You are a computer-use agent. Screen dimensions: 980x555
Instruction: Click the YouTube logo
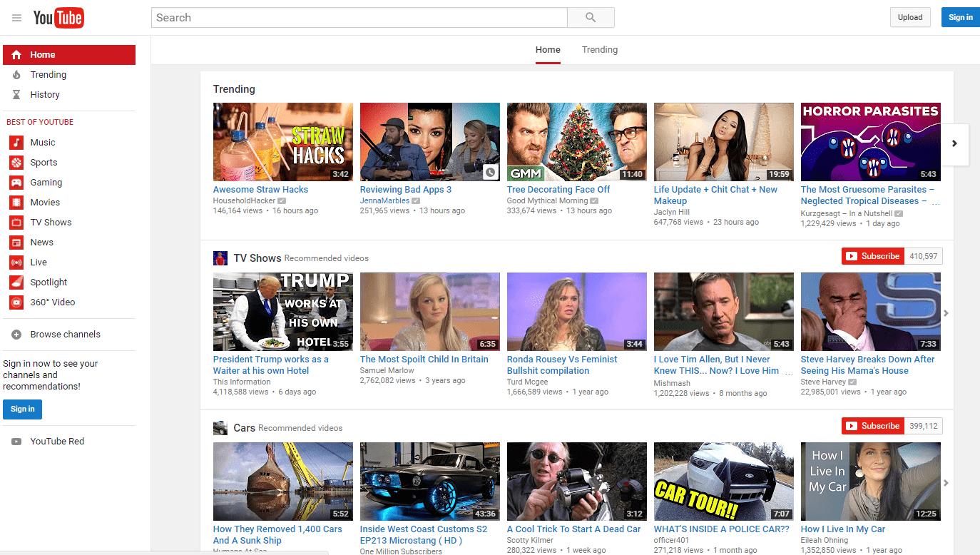(58, 18)
